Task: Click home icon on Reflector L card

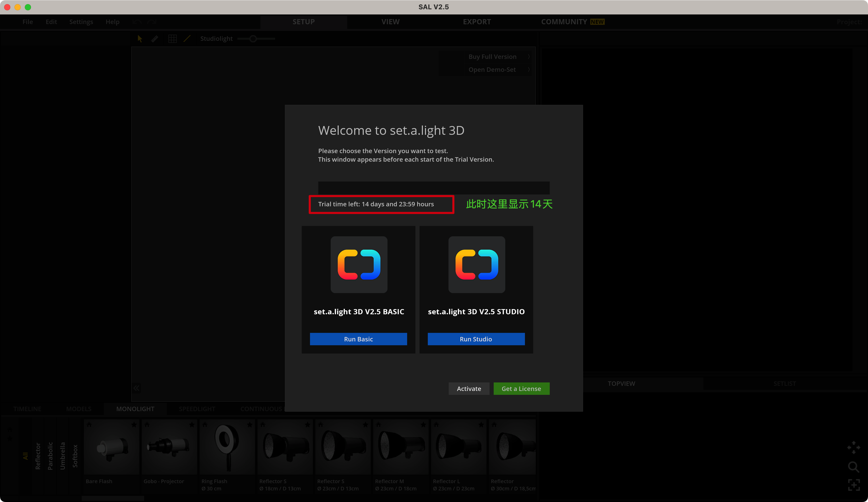Action: click(437, 425)
